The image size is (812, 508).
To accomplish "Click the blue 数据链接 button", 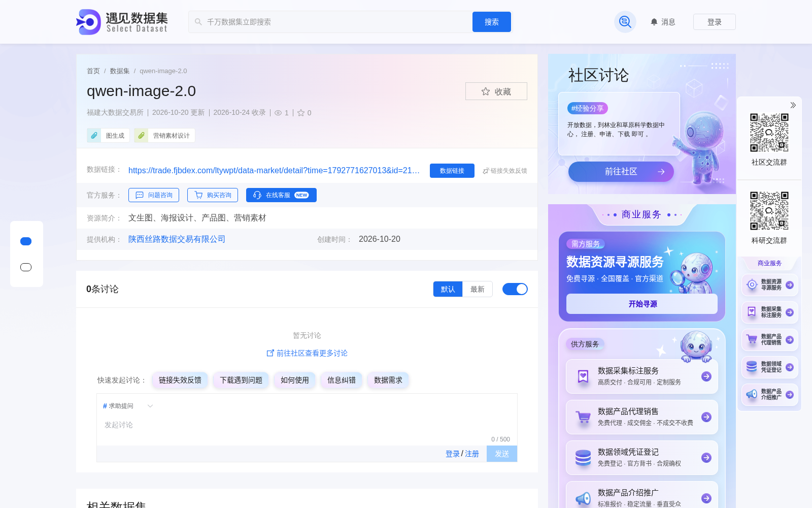I will (x=452, y=171).
